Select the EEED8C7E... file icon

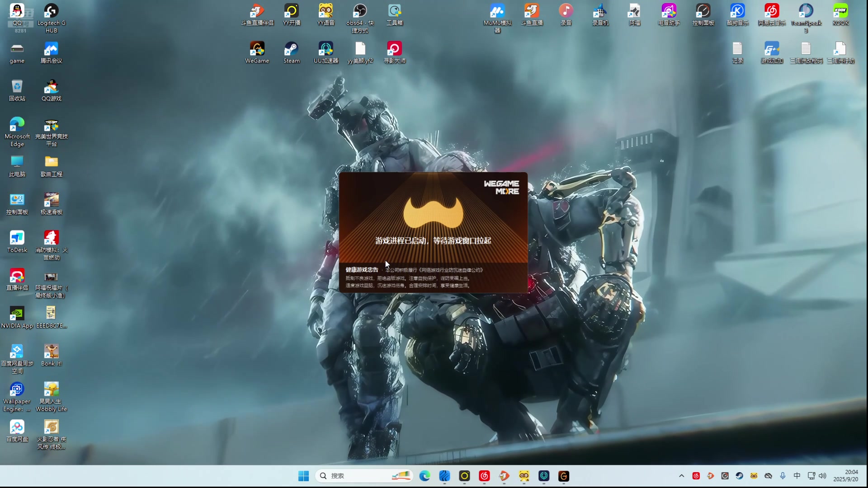point(51,318)
